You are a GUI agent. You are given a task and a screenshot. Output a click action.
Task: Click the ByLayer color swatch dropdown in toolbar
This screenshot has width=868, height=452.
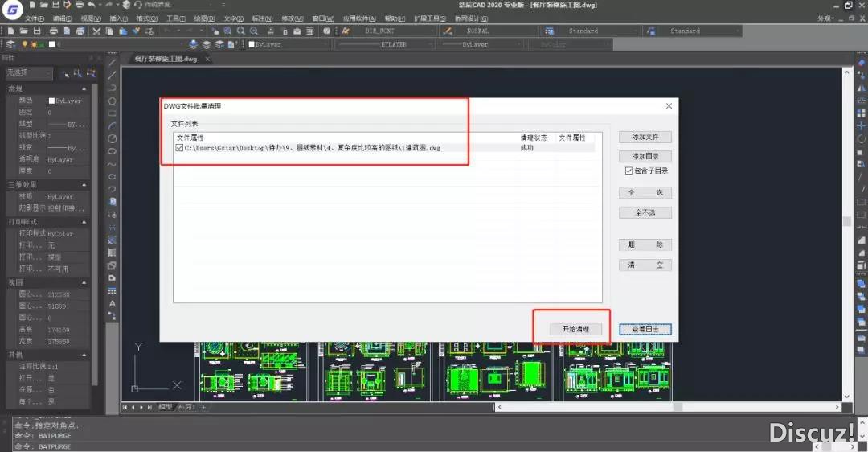click(x=285, y=45)
